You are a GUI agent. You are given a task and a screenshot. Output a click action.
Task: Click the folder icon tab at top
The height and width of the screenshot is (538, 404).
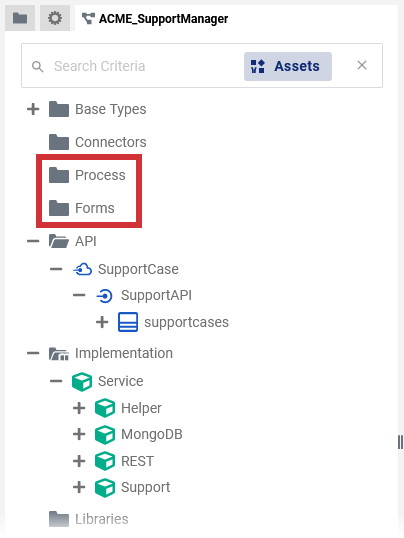pos(20,18)
